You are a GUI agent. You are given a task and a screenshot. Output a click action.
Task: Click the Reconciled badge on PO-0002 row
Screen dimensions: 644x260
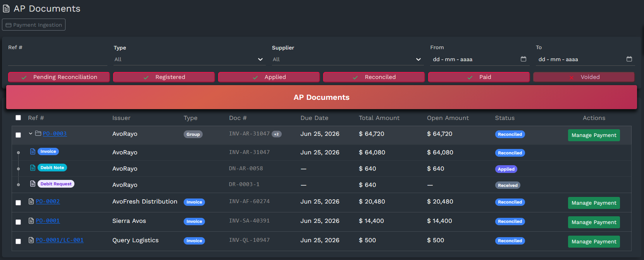click(510, 202)
